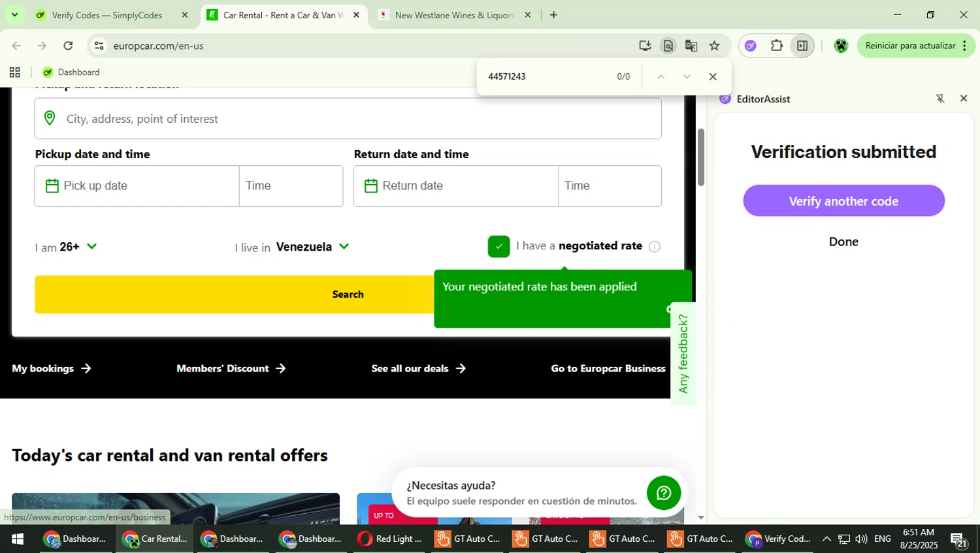
Task: Switch to Verify Codes SimplyCodes tab
Action: point(107,15)
